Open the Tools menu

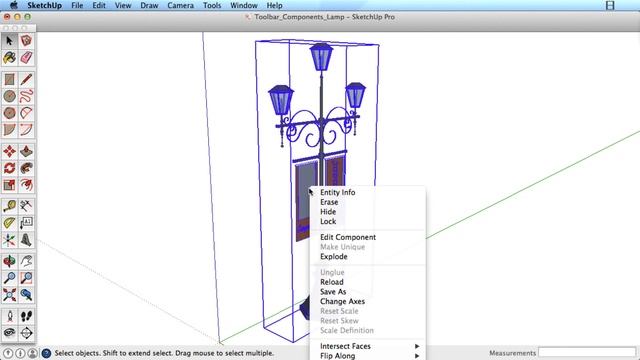point(212,5)
